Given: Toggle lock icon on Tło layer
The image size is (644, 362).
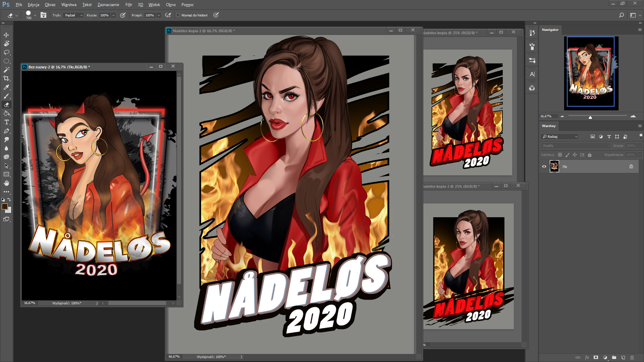Looking at the screenshot, I should coord(631,167).
